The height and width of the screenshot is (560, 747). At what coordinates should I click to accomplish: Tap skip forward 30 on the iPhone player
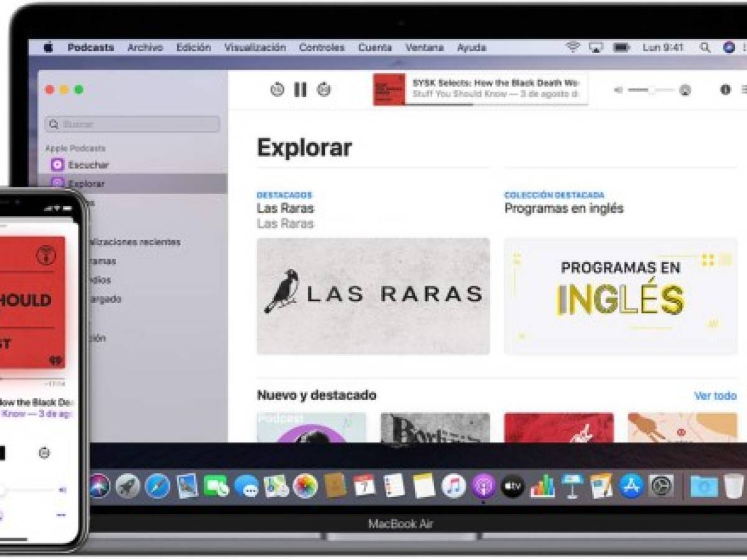point(44,452)
